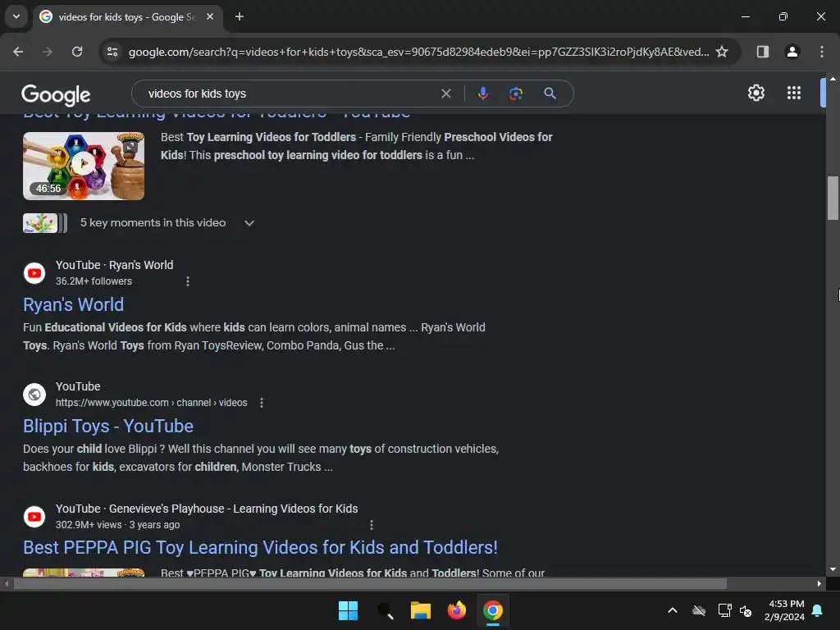Click the forward navigation arrow
The height and width of the screenshot is (630, 840).
point(48,52)
